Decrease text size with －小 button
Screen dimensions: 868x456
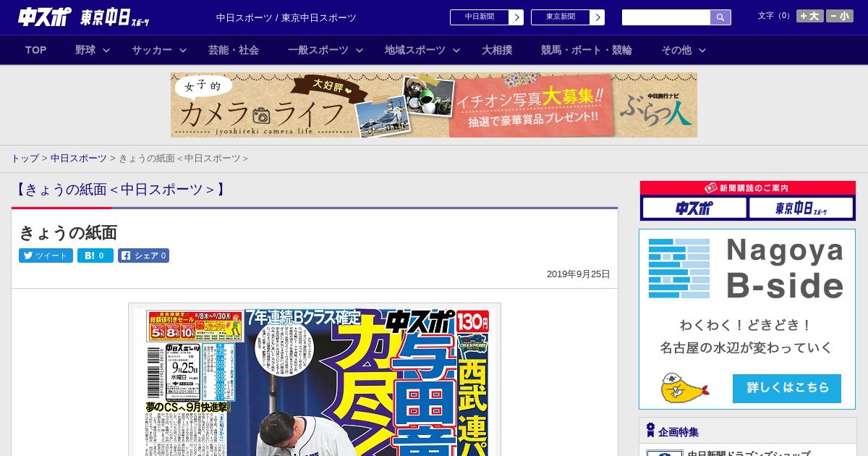pos(840,16)
